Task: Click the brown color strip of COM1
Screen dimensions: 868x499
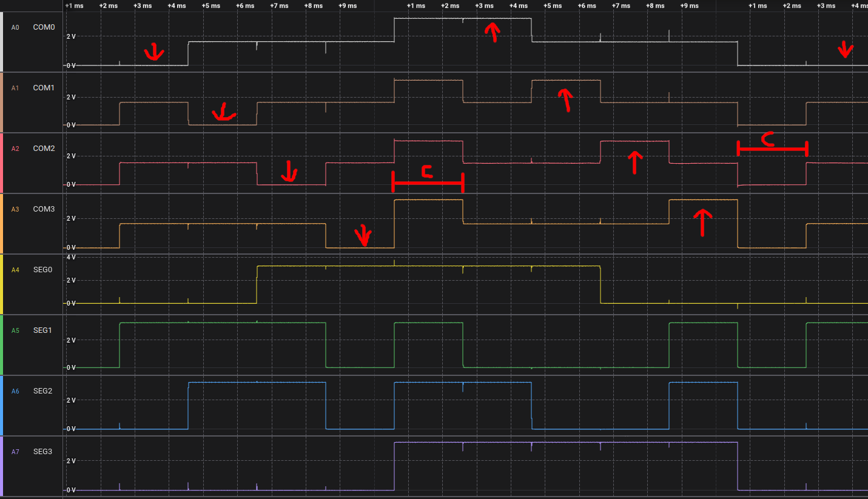Action: pyautogui.click(x=2, y=102)
